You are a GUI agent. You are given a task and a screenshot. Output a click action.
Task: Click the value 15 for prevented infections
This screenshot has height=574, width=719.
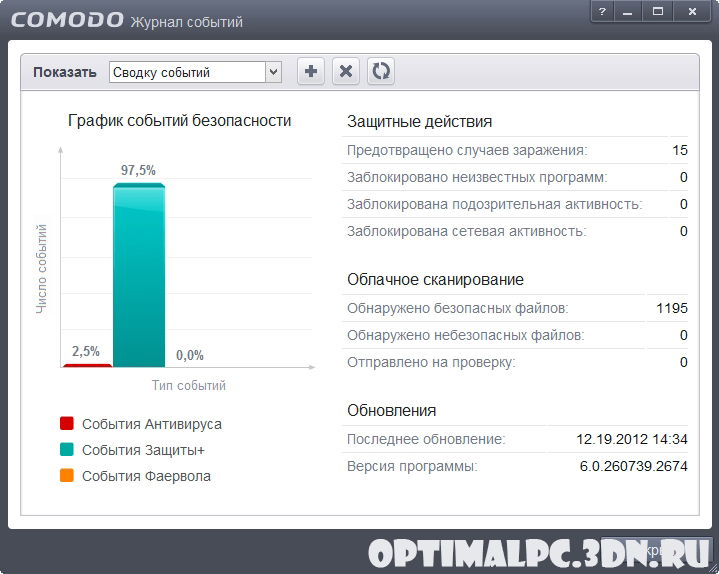[x=680, y=150]
